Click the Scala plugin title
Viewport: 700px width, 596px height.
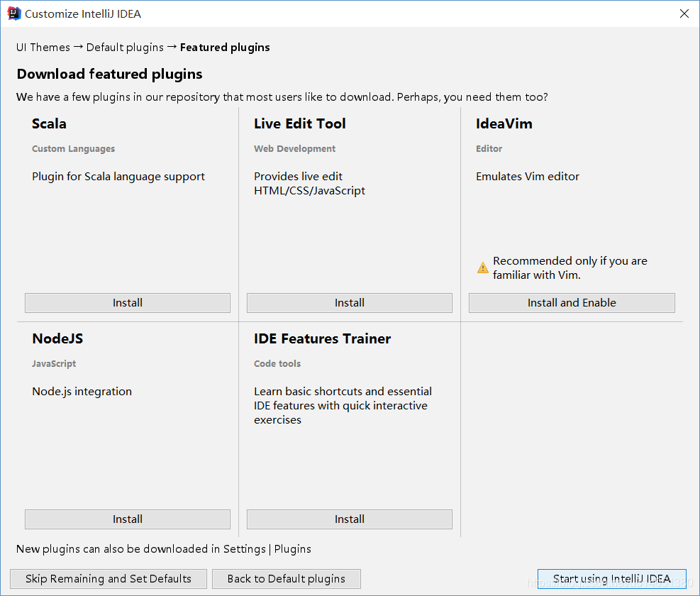click(x=49, y=123)
